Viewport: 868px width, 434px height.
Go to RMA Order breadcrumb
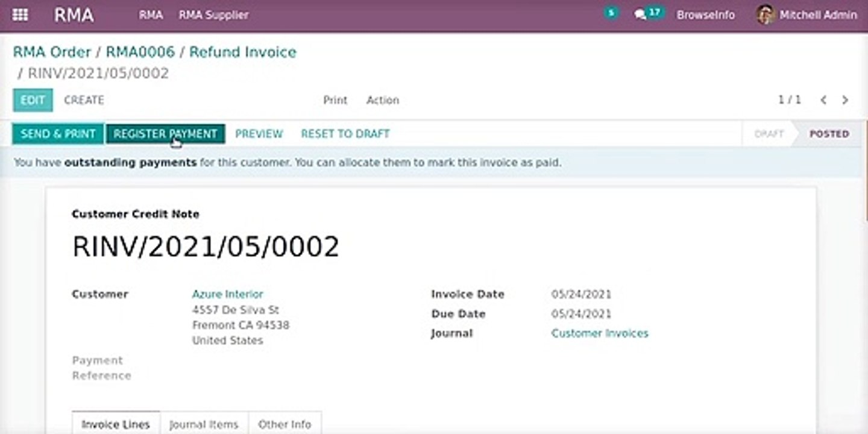tap(52, 52)
